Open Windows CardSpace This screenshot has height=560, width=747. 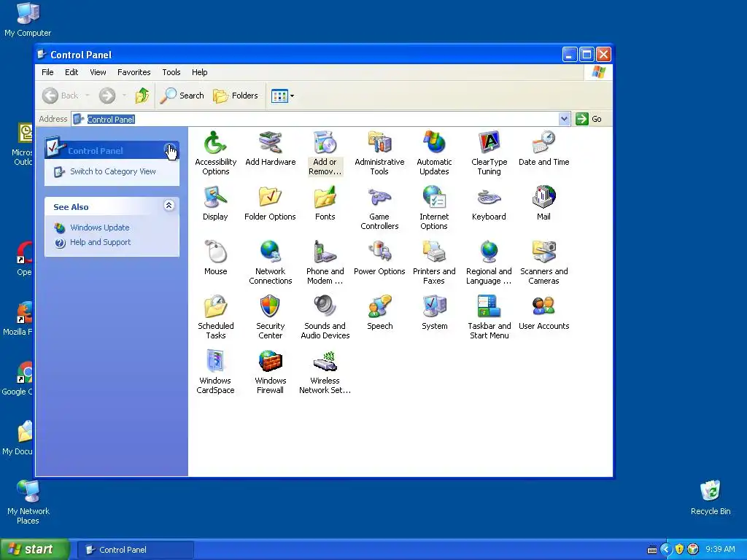tap(215, 372)
